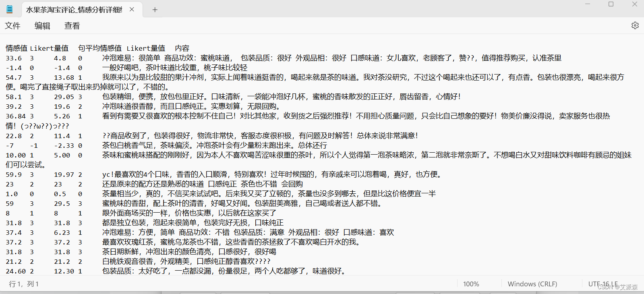Click the line 都是独立包装, 泡起来很简单

point(145,223)
